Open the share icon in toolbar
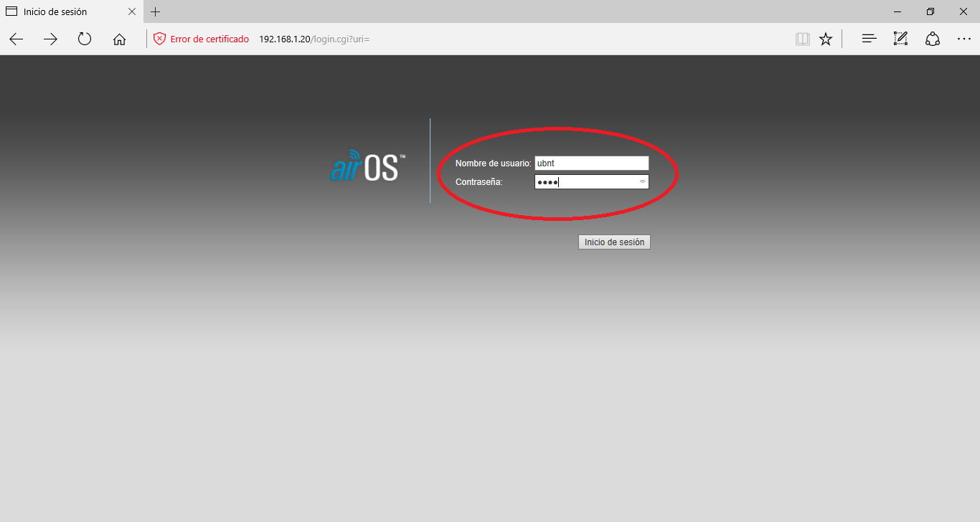Screen dimensions: 980x522 point(933,39)
